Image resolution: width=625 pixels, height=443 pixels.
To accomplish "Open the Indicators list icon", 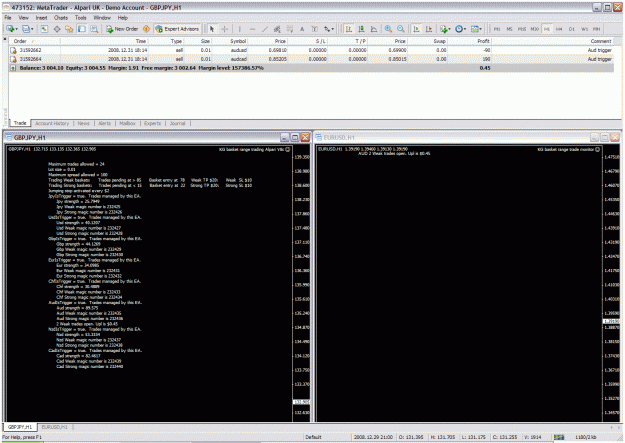I will pos(444,29).
